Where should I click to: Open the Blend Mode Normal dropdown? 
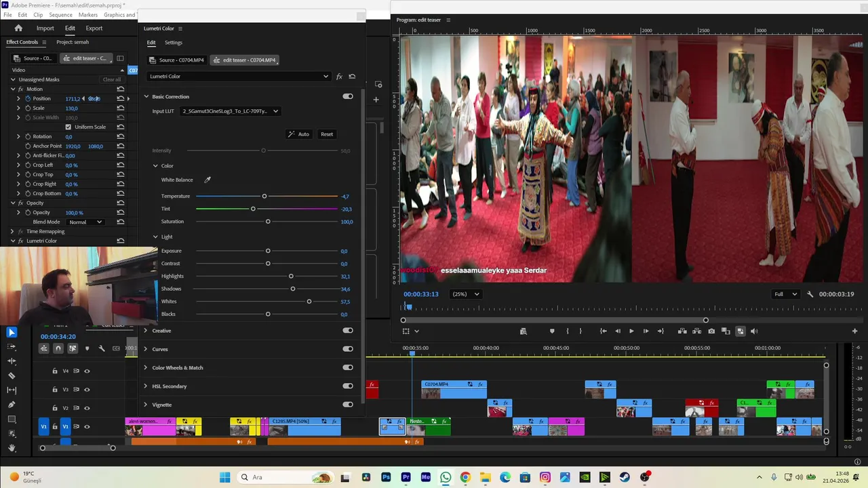(85, 222)
